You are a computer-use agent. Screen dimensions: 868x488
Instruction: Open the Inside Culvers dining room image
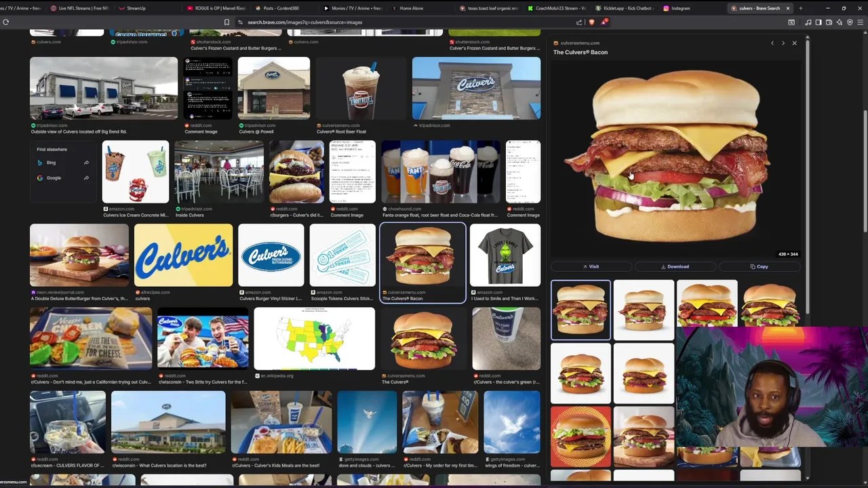[219, 172]
